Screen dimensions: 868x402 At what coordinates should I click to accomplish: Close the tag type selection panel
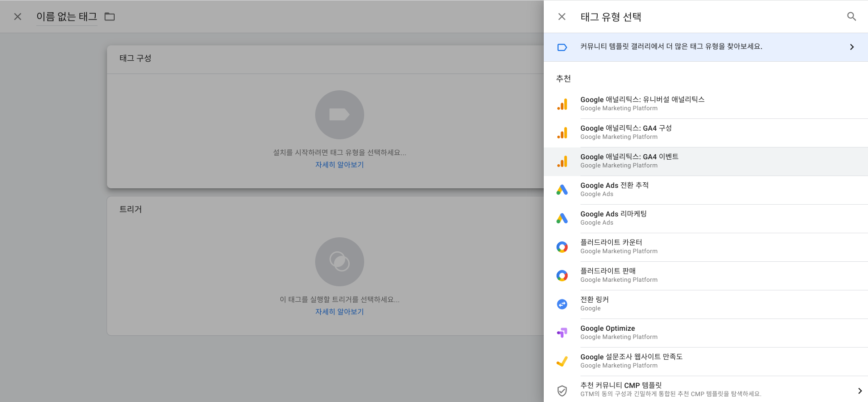pos(561,17)
